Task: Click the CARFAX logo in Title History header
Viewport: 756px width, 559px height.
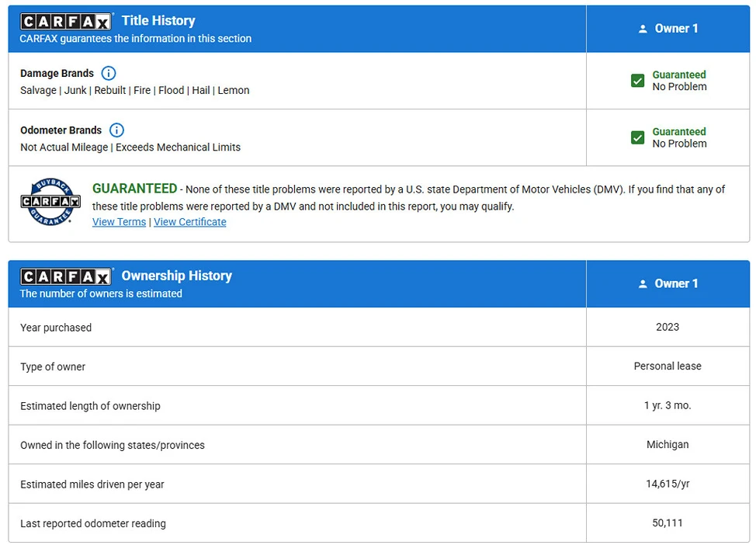Action: 67,21
